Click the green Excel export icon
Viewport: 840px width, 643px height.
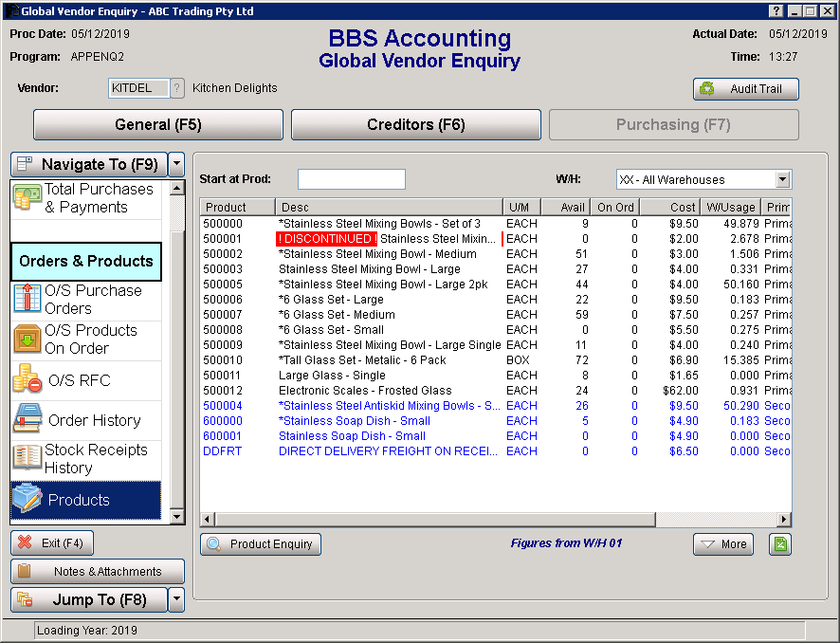[x=779, y=544]
